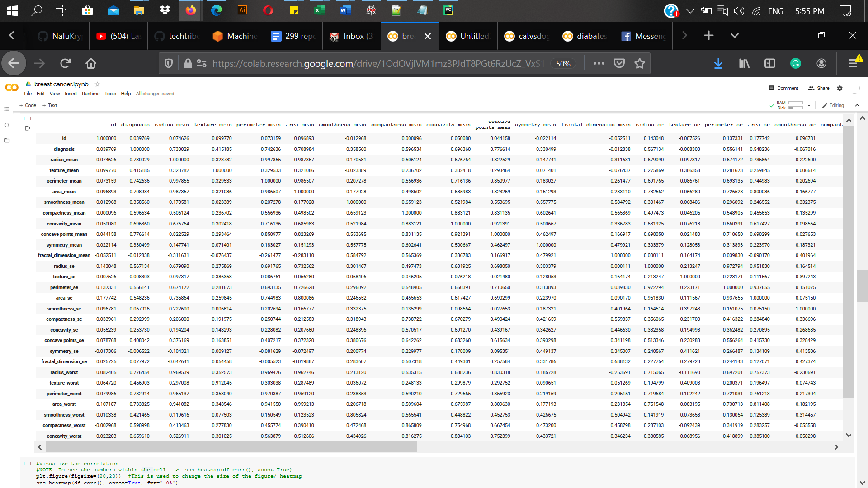Click the horizontal table scrollbar
This screenshot has height=488, width=868.
coord(231,447)
